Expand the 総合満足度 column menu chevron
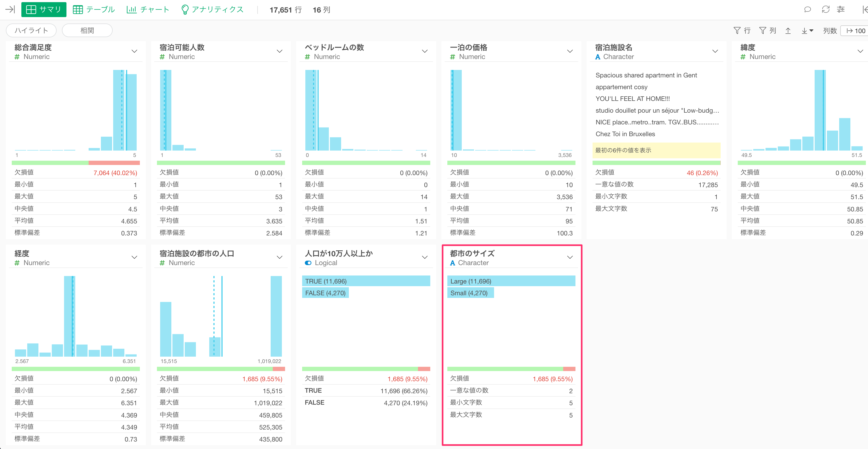Image resolution: width=868 pixels, height=449 pixels. tap(134, 51)
